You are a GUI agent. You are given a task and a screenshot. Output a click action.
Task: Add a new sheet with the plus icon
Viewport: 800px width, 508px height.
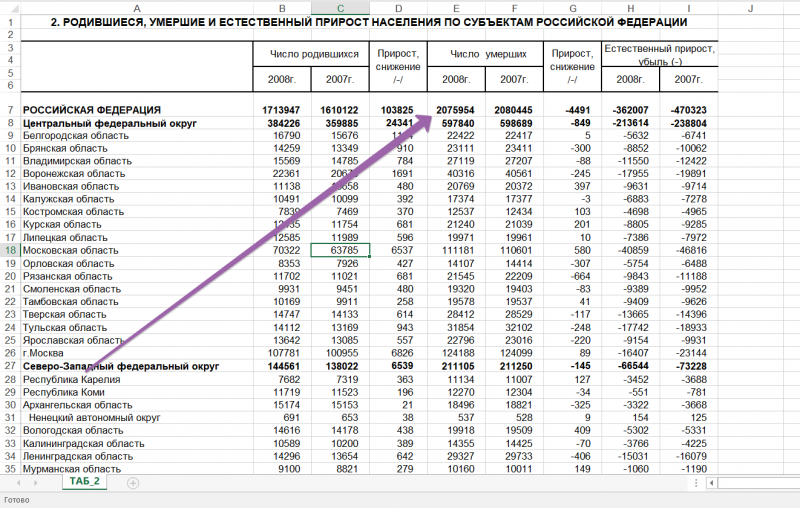click(x=133, y=483)
